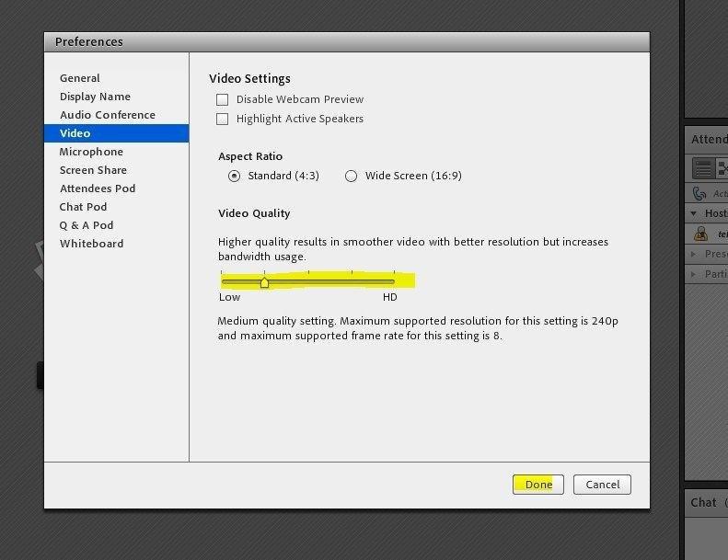Screen dimensions: 728x560
Task: Click the Chat pod header
Action: pos(705,502)
